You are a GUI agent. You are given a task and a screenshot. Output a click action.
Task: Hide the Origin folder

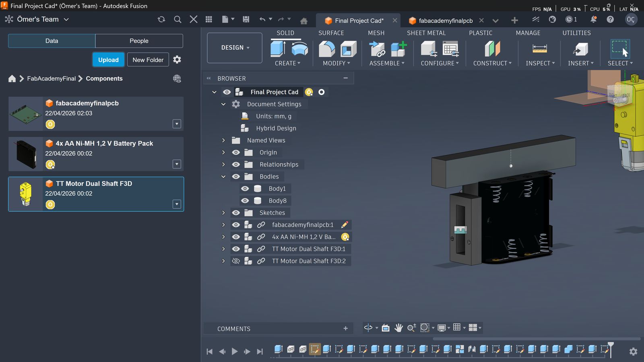236,152
